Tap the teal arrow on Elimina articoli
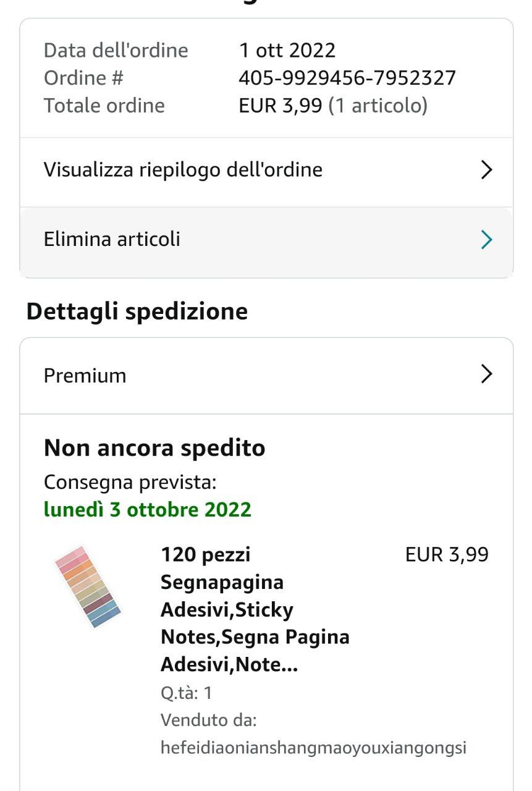Image resolution: width=532 pixels, height=791 pixels. 486,240
